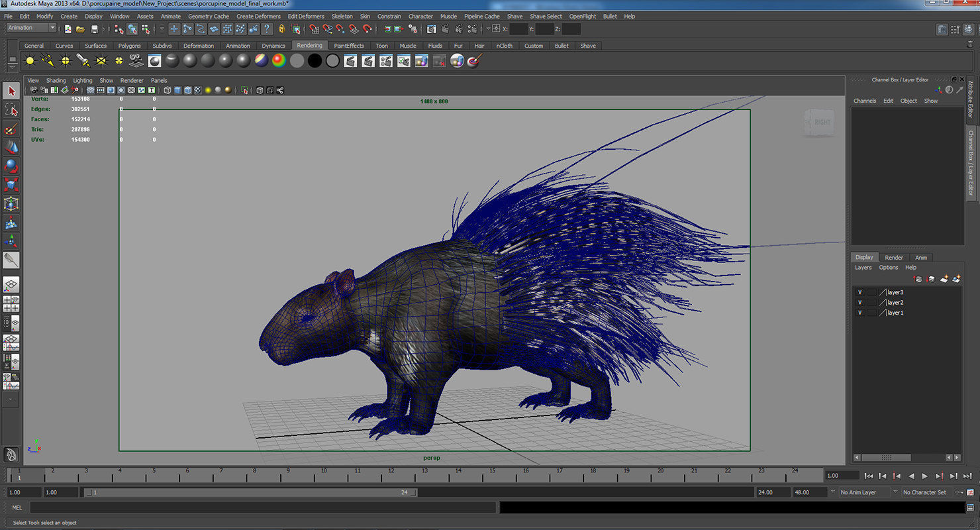Pick the Rotate tool (blue sphere)
This screenshot has height=530, width=980.
pyautogui.click(x=11, y=166)
